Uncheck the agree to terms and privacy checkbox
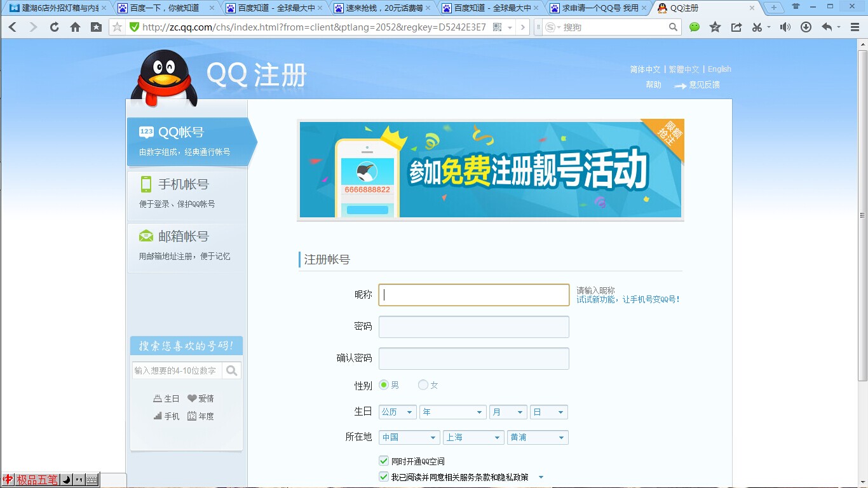This screenshot has width=868, height=488. pyautogui.click(x=384, y=477)
